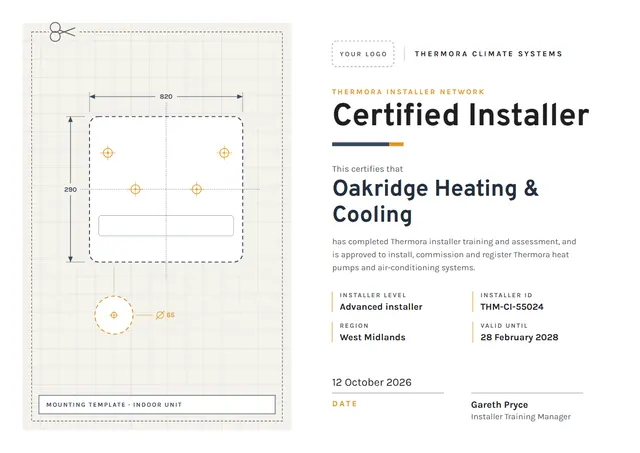Click the 820 width dimension label
The width and height of the screenshot is (640, 453).
[x=166, y=97]
